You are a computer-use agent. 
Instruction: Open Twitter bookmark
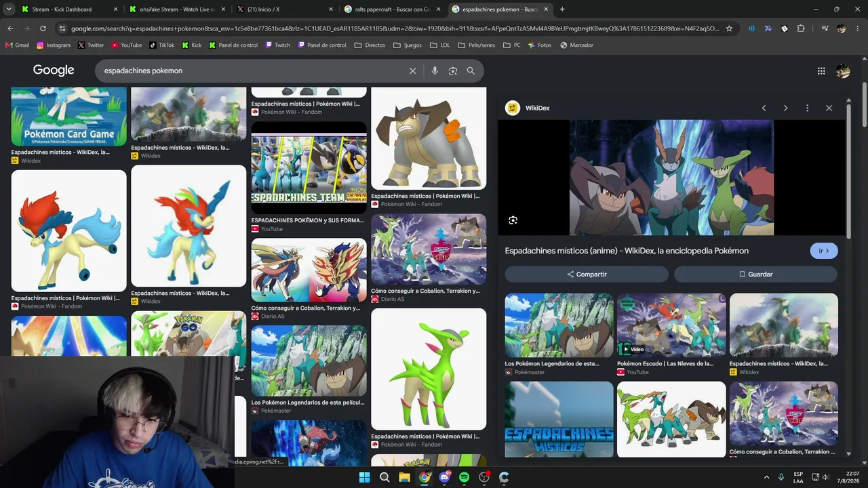91,45
